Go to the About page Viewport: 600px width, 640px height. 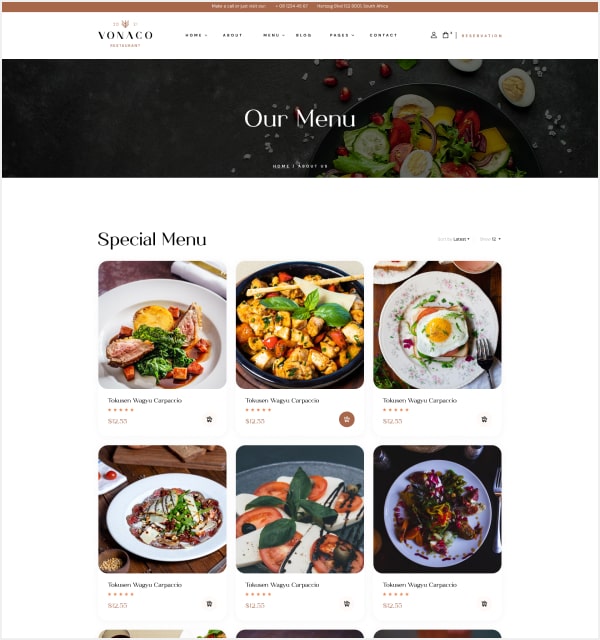(233, 36)
